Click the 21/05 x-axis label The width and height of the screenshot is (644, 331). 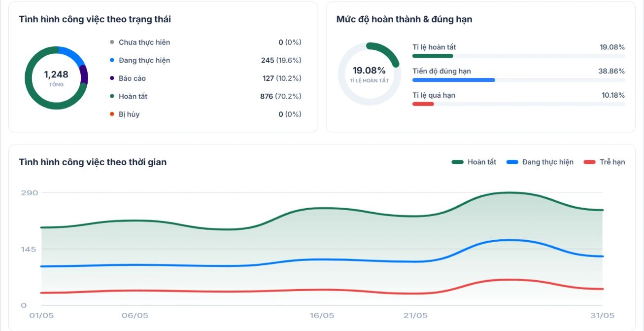[415, 316]
